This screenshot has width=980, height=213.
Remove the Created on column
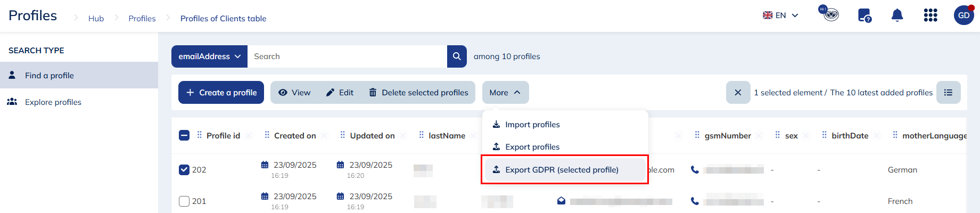tap(325, 136)
